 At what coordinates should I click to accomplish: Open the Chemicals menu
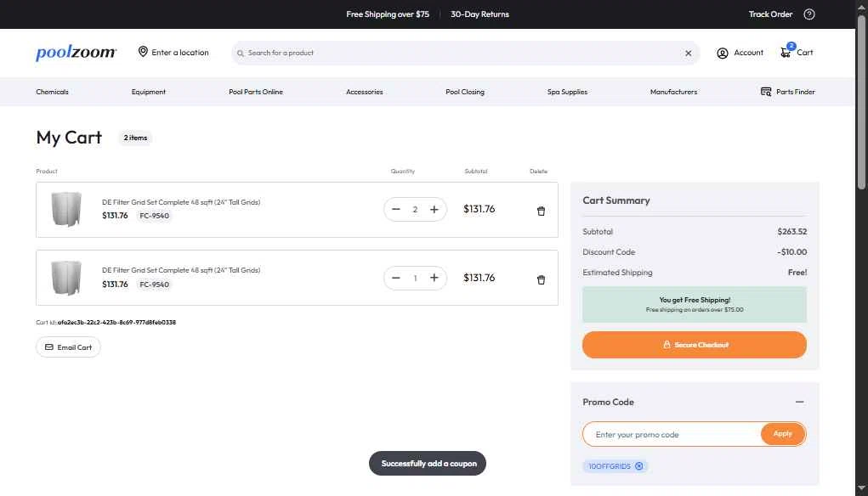point(52,92)
